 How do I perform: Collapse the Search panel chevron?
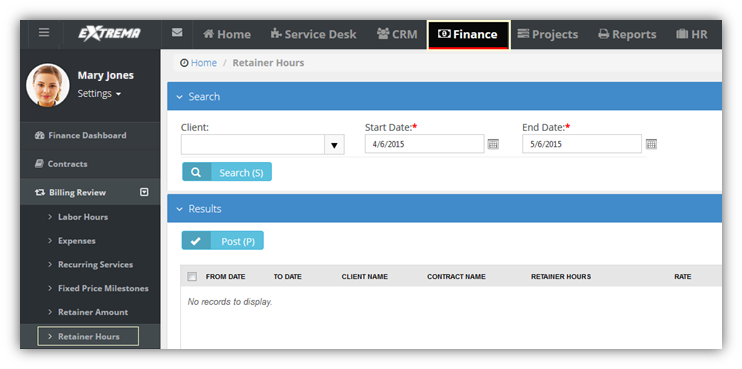179,97
